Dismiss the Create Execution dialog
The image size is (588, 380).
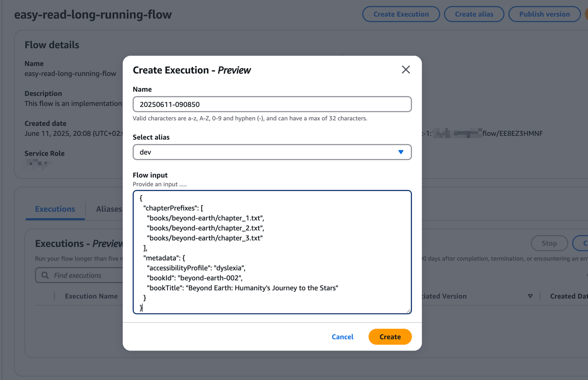(405, 70)
